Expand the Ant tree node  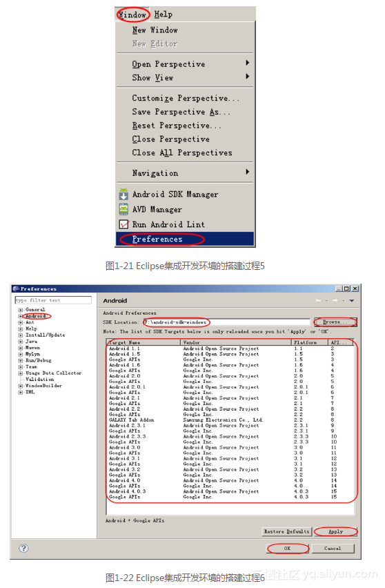click(21, 322)
